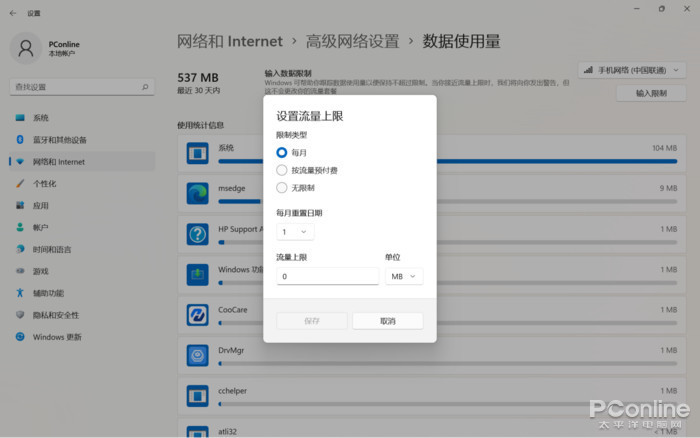Open the 手机网络 (中国联通) network dropdown

tap(632, 70)
